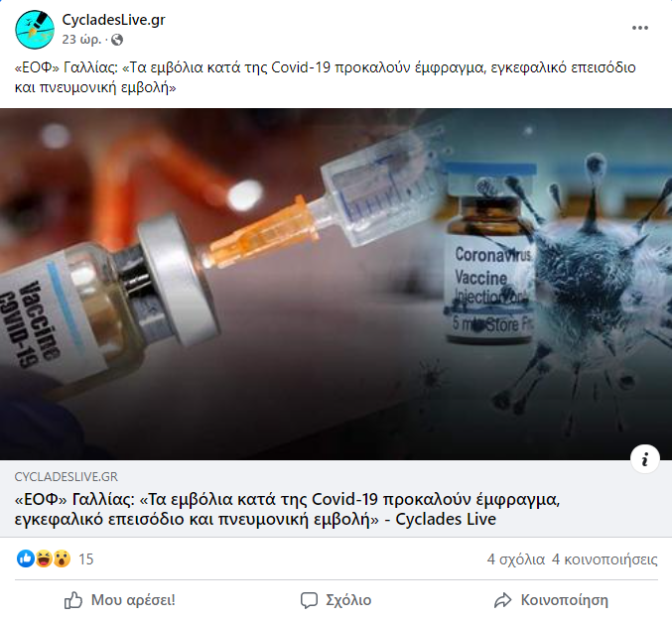
Task: Open the CycladesLive.gr page name link
Action: (113, 20)
